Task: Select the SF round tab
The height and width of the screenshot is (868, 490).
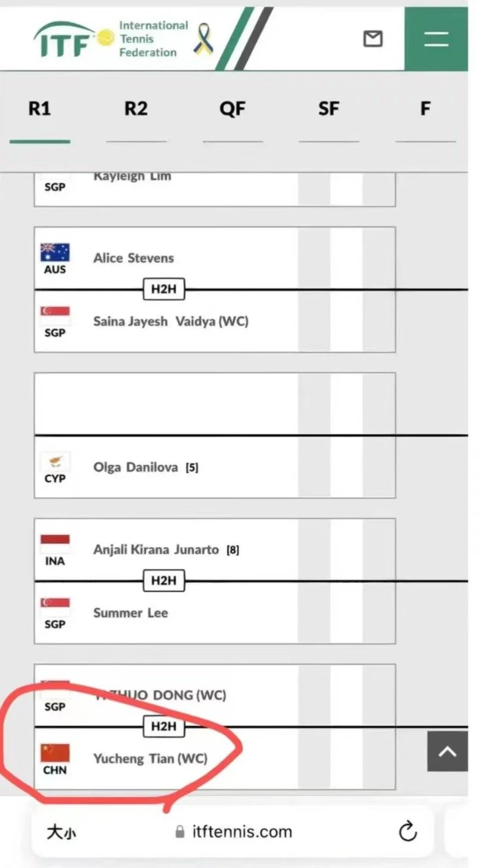Action: (x=328, y=108)
